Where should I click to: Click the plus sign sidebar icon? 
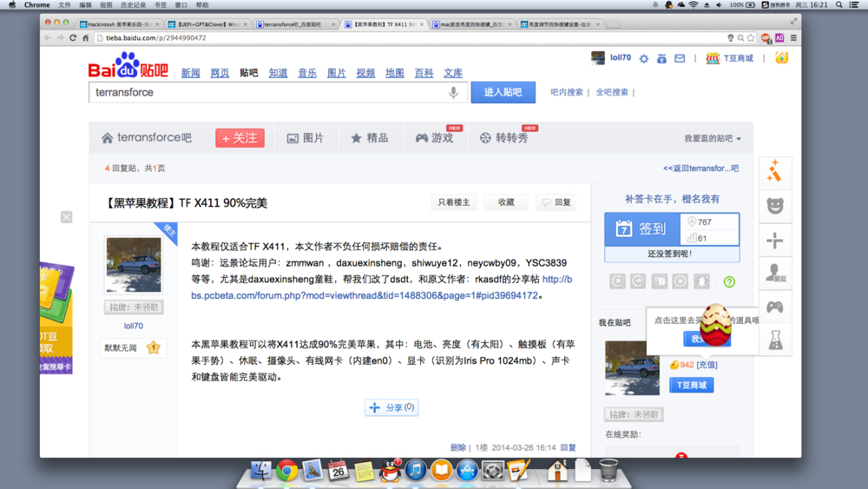pyautogui.click(x=775, y=241)
